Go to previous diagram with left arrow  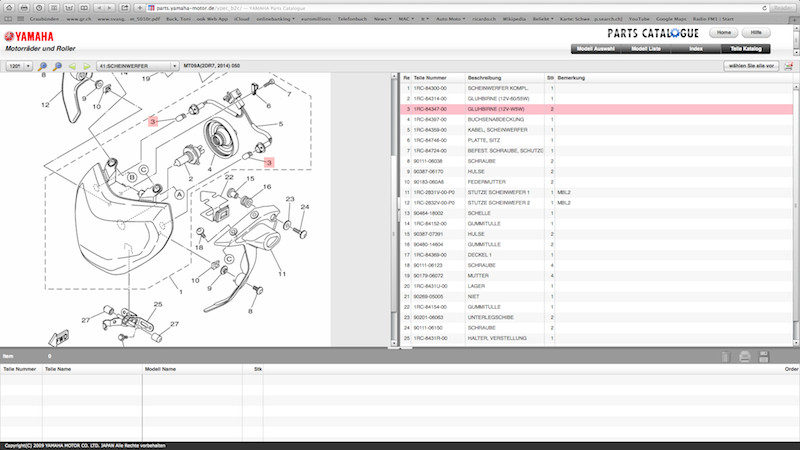[73, 66]
